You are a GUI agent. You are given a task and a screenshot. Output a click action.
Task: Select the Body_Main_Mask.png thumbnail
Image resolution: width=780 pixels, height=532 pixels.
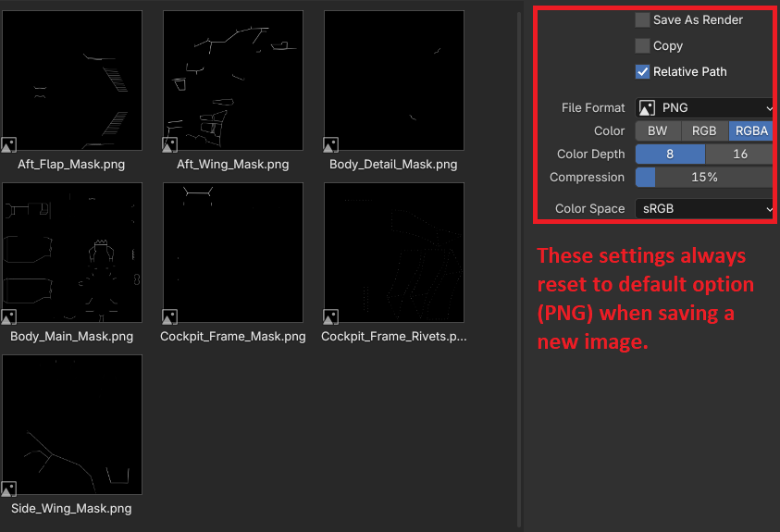[x=72, y=253]
